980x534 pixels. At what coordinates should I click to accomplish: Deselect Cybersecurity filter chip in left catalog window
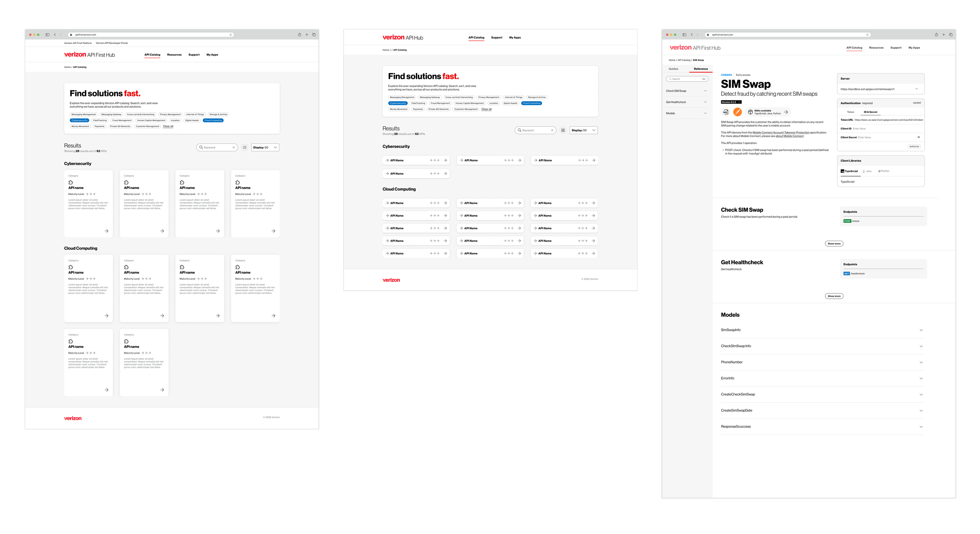pos(80,120)
